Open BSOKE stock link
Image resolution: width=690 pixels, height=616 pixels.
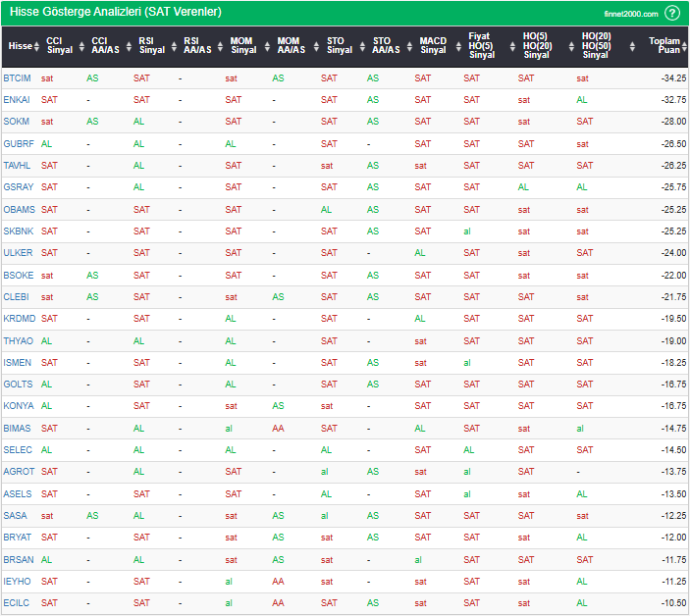[x=19, y=276]
